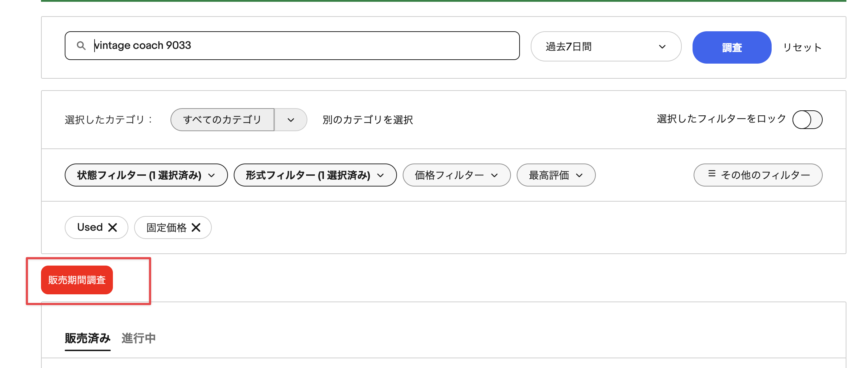868x368 pixels.
Task: Click the blue 調査 button
Action: coord(732,47)
